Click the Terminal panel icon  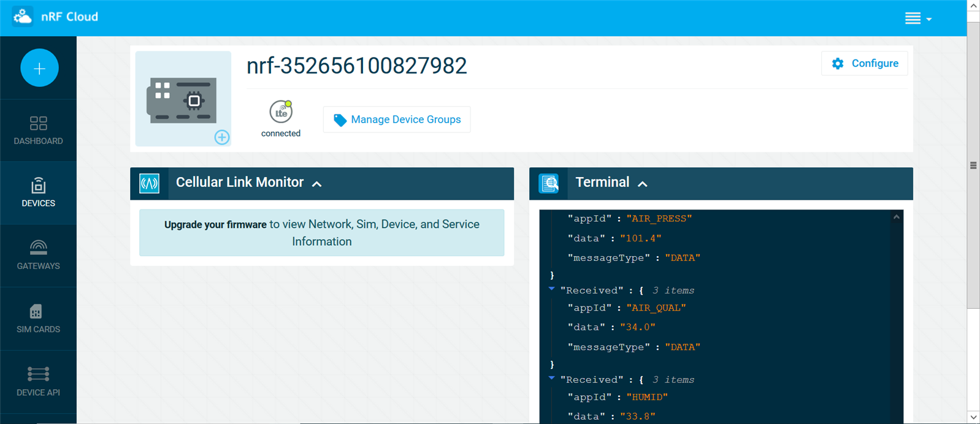click(x=549, y=183)
